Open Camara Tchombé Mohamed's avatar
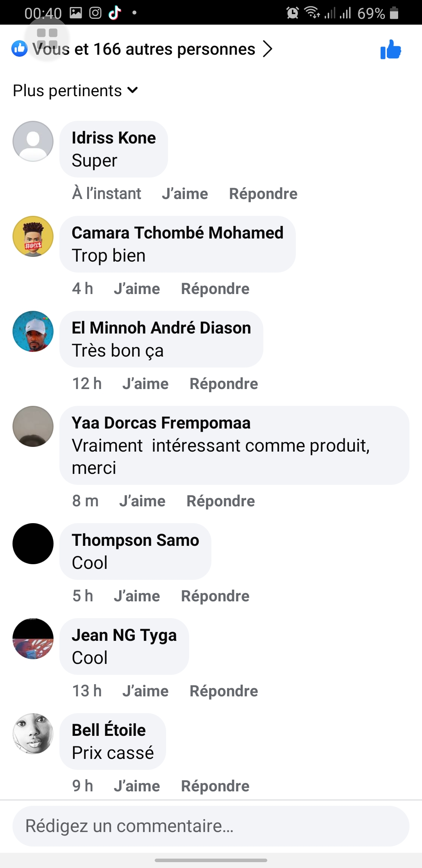 pos(33,236)
